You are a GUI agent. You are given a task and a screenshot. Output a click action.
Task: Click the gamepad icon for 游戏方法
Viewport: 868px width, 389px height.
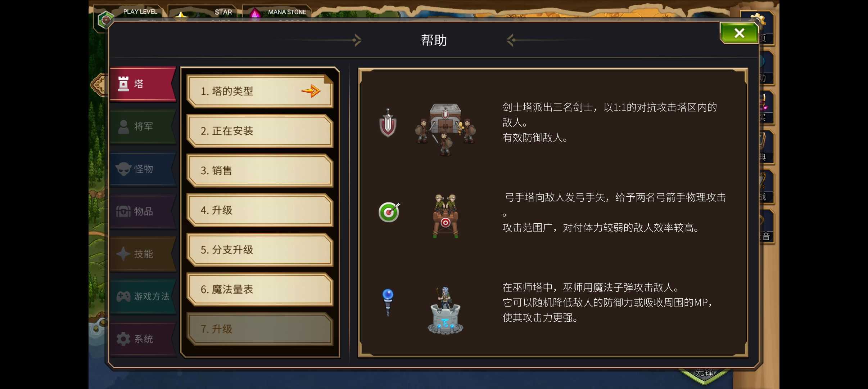pyautogui.click(x=123, y=296)
